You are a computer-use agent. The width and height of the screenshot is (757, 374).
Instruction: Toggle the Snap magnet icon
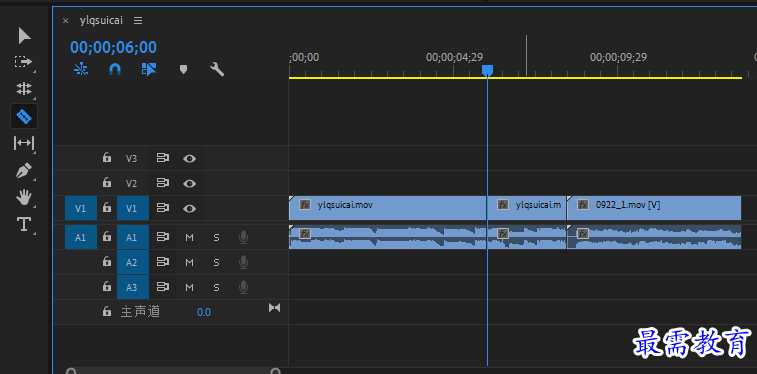coord(114,70)
